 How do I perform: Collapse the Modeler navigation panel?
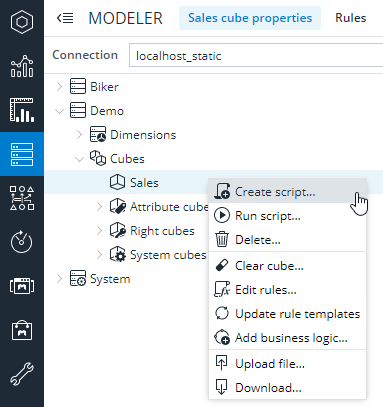pyautogui.click(x=65, y=18)
